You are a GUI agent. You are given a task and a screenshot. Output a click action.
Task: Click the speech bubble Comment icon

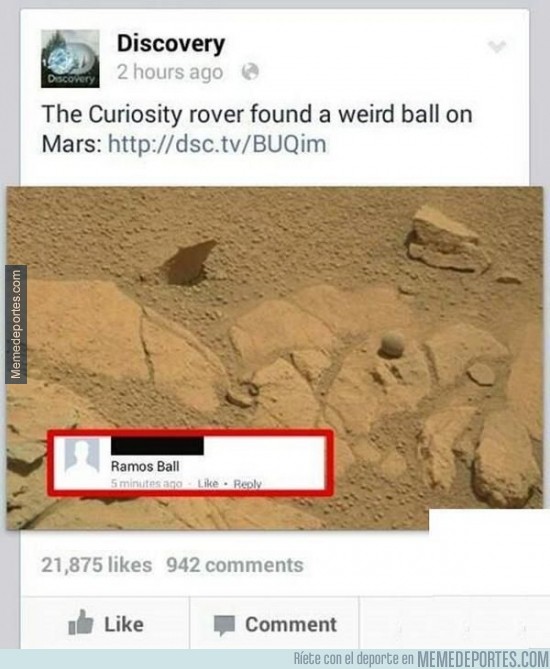tap(224, 625)
